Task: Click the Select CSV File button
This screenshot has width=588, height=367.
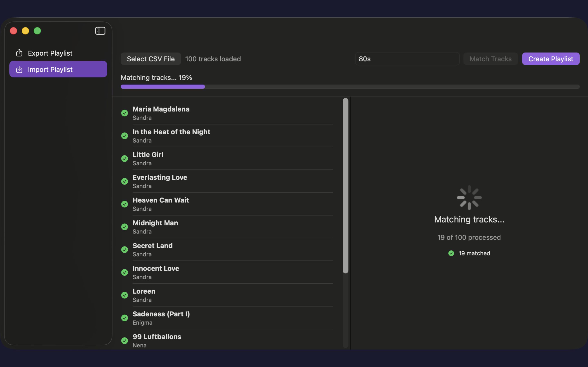Action: click(151, 59)
